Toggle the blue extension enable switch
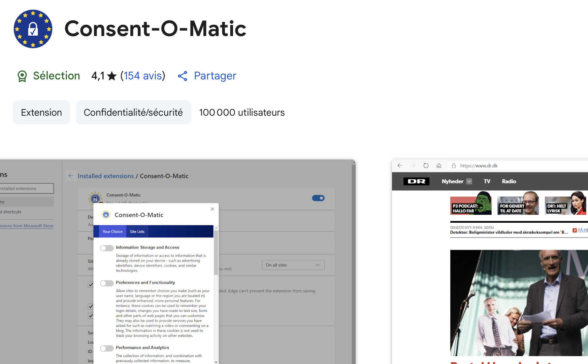 click(x=318, y=198)
